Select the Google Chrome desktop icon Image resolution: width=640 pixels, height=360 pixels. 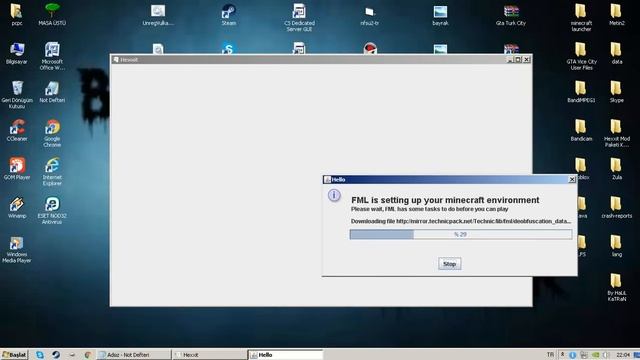tap(52, 133)
